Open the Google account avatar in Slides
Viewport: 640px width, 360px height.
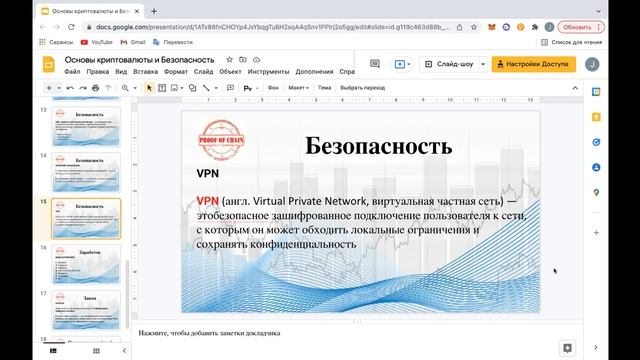tap(592, 64)
